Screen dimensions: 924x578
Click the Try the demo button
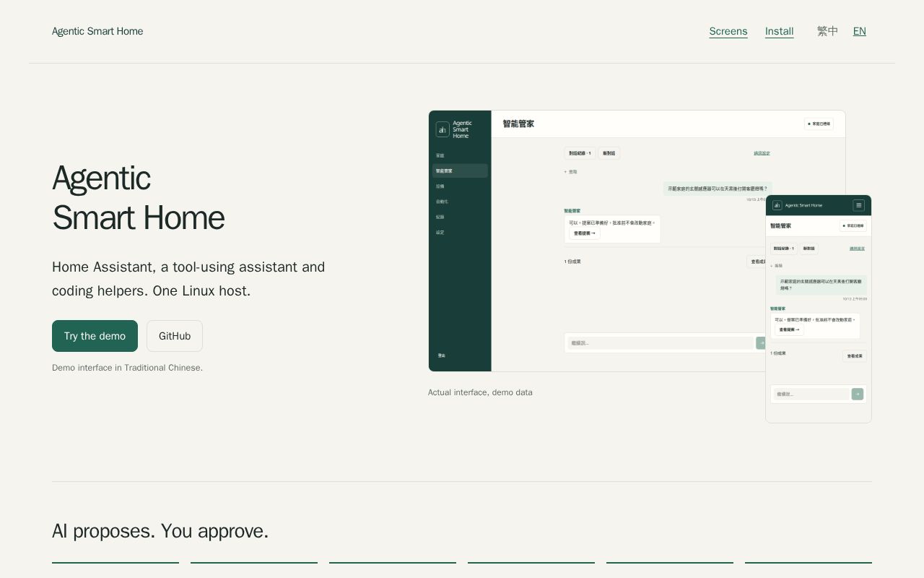coord(95,336)
